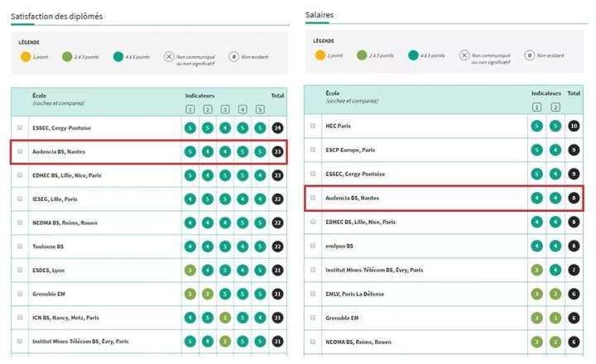Click total badge in Toulouse BS row
This screenshot has width=596, height=364.
tap(278, 247)
